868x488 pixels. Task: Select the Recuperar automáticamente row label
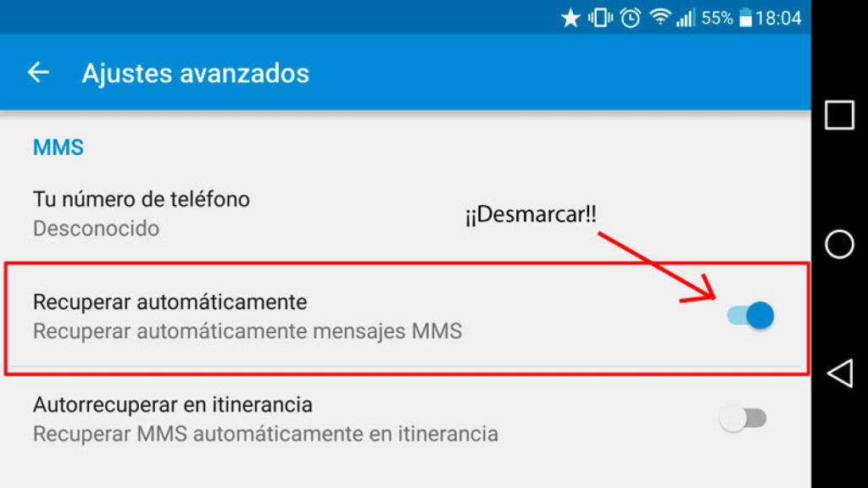[170, 302]
